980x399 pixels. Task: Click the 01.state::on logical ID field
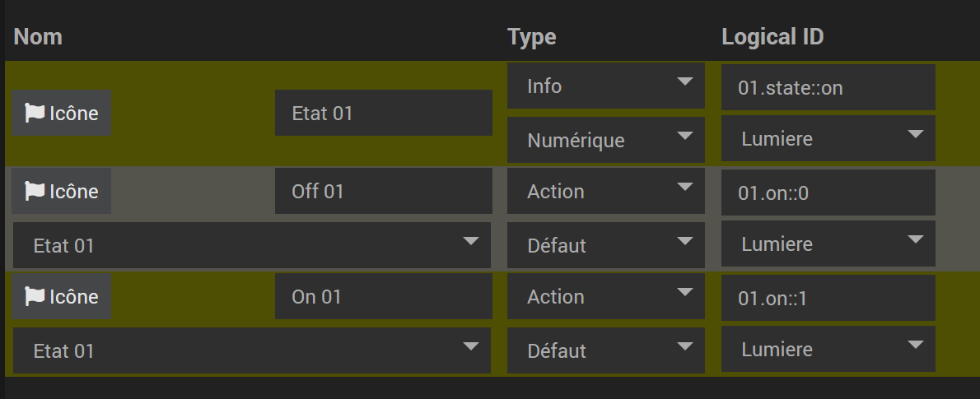point(828,87)
